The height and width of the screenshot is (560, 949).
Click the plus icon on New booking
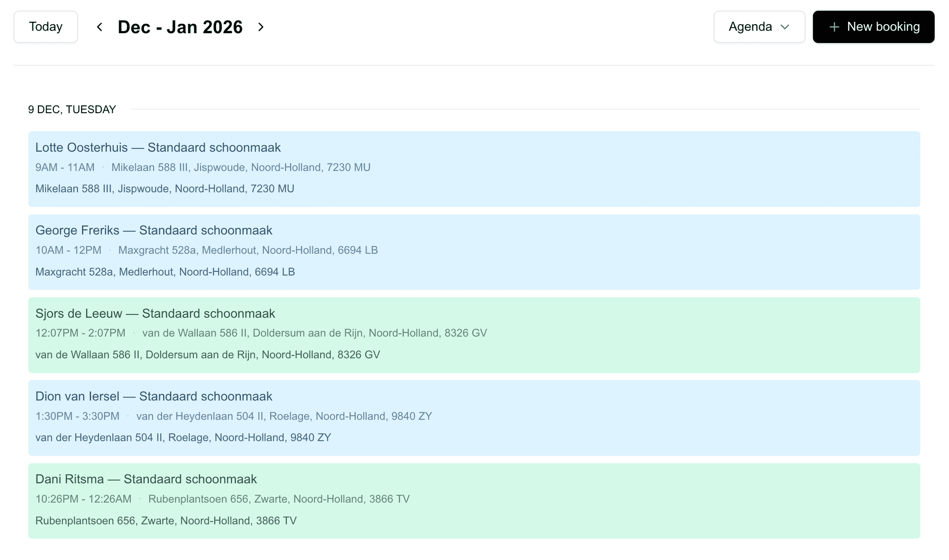[x=834, y=27]
